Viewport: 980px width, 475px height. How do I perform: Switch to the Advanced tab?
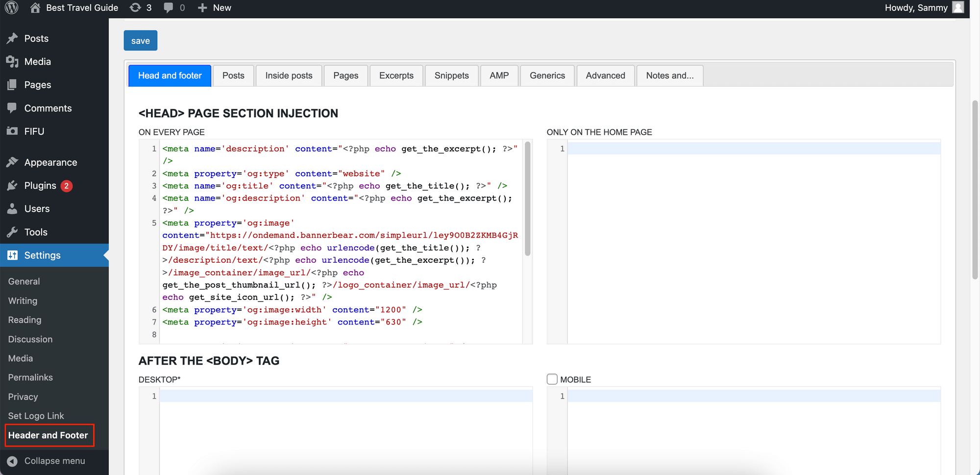point(606,75)
